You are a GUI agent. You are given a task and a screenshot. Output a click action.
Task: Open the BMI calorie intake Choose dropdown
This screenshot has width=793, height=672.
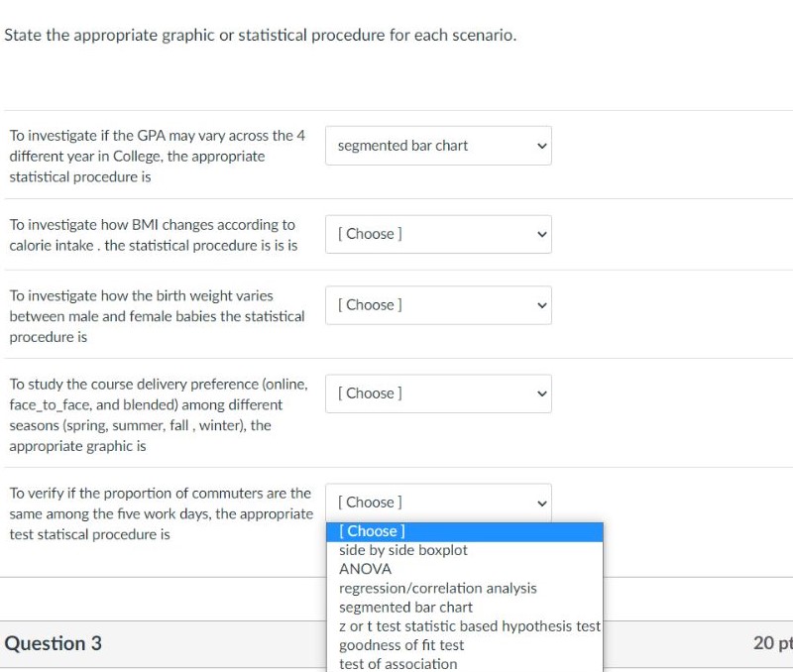438,234
